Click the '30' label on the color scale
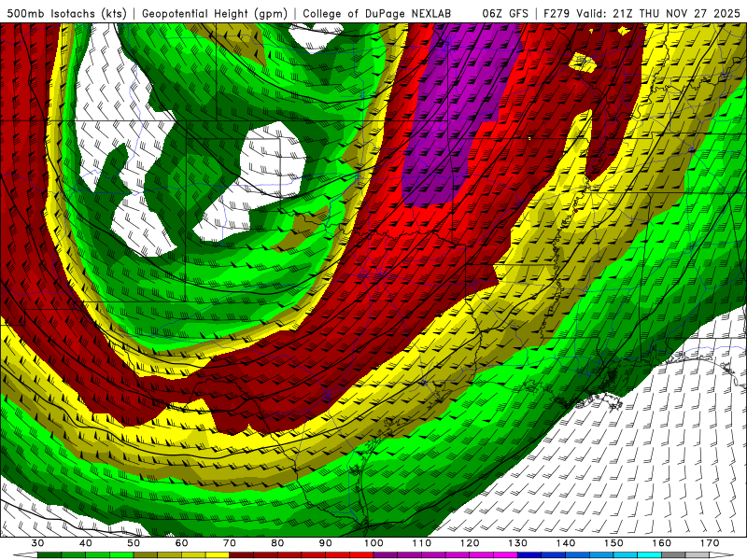The image size is (747, 560). pyautogui.click(x=37, y=543)
